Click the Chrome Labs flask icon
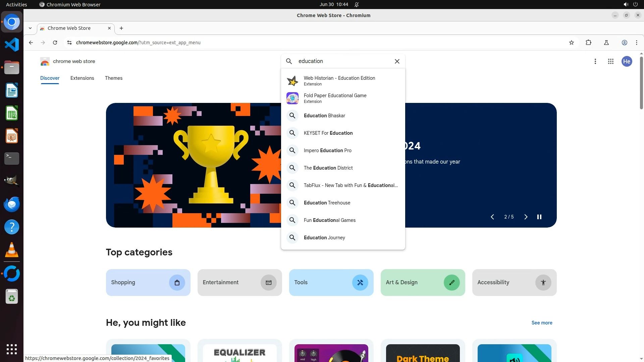Viewport: 644px width, 362px height. (606, 43)
